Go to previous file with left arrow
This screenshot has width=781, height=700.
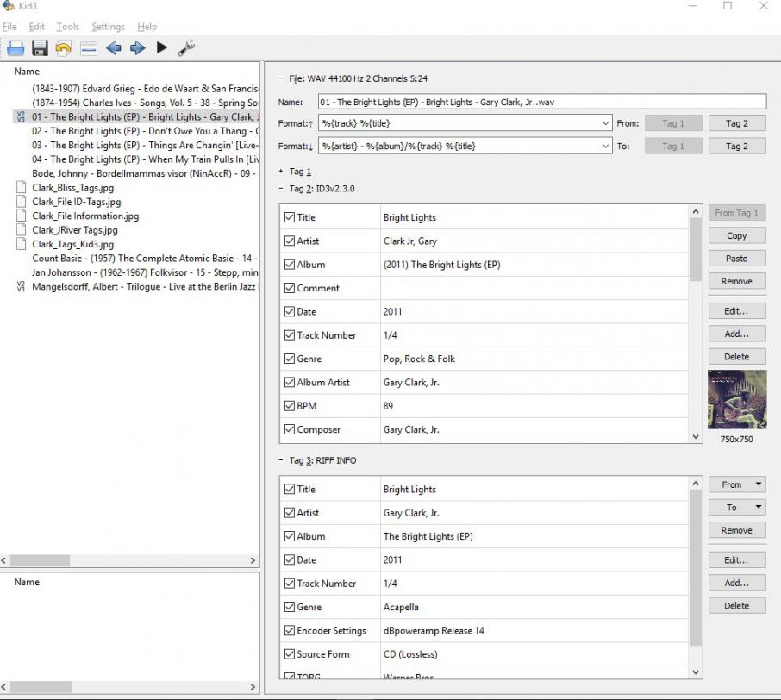113,48
